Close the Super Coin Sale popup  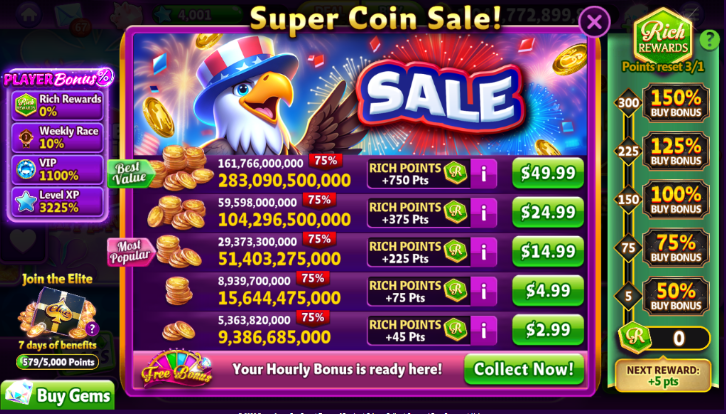[595, 21]
